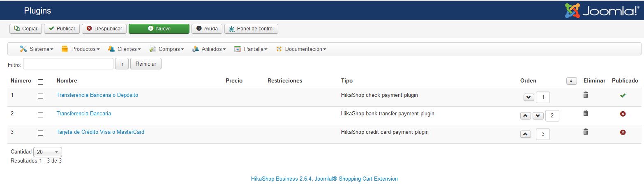The width and height of the screenshot is (644, 188).
Task: Move Transferencia Bancaria o Depósito down in order
Action: click(x=529, y=97)
